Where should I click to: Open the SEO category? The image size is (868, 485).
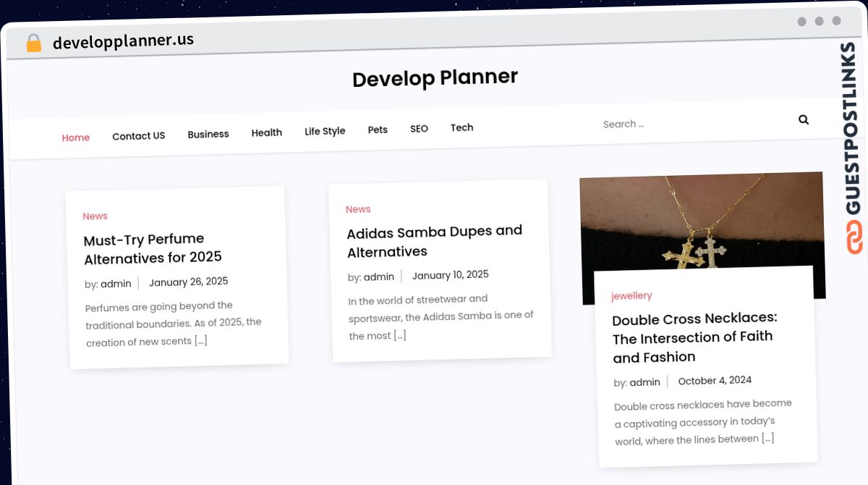pos(419,128)
